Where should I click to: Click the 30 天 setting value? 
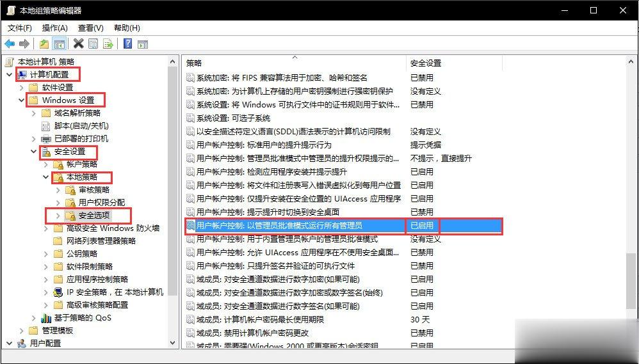[420, 320]
